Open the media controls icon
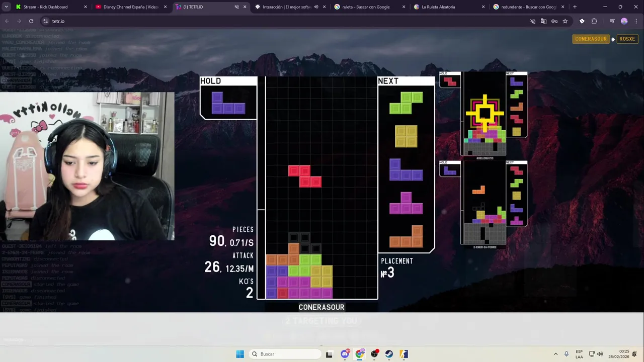The width and height of the screenshot is (644, 362). 612,21
